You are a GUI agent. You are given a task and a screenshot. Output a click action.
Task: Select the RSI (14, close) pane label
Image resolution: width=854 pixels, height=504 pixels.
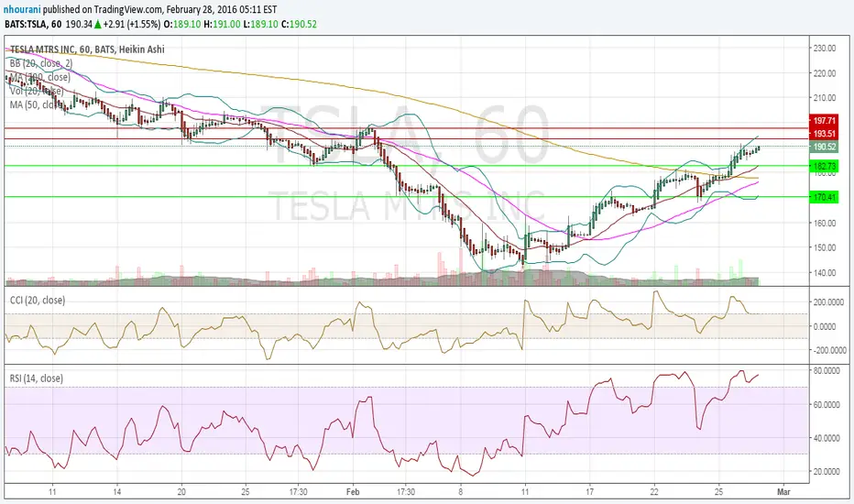click(x=37, y=378)
